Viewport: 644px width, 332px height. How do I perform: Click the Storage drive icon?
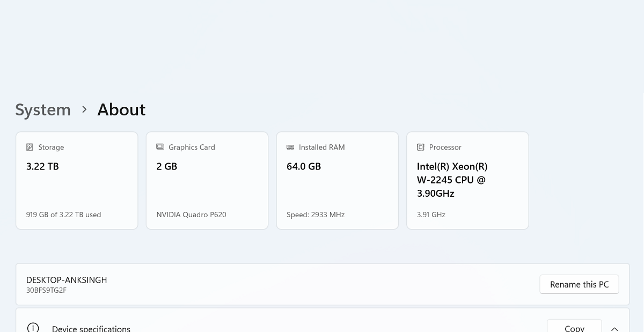30,147
